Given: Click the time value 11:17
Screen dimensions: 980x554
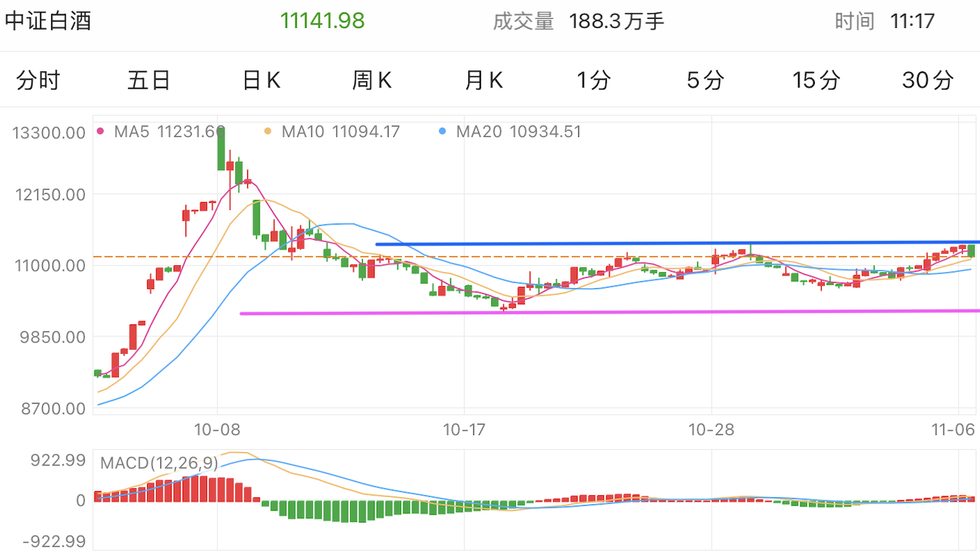Looking at the screenshot, I should (912, 21).
